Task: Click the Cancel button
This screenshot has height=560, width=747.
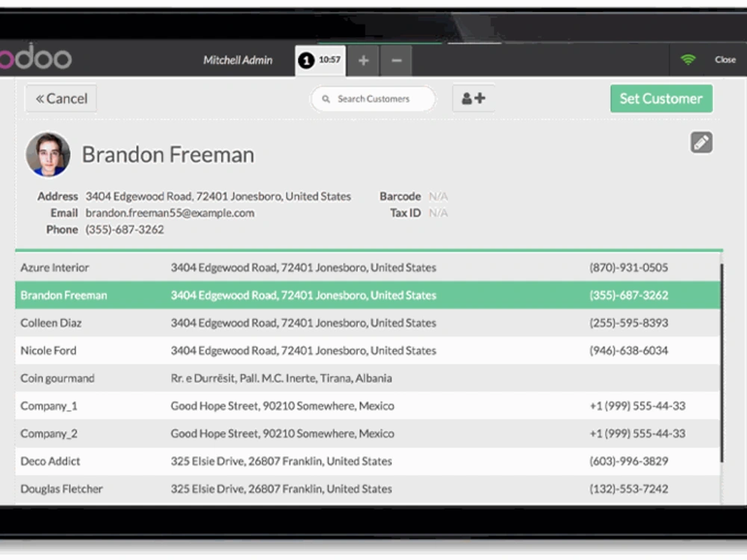Action: (x=61, y=99)
